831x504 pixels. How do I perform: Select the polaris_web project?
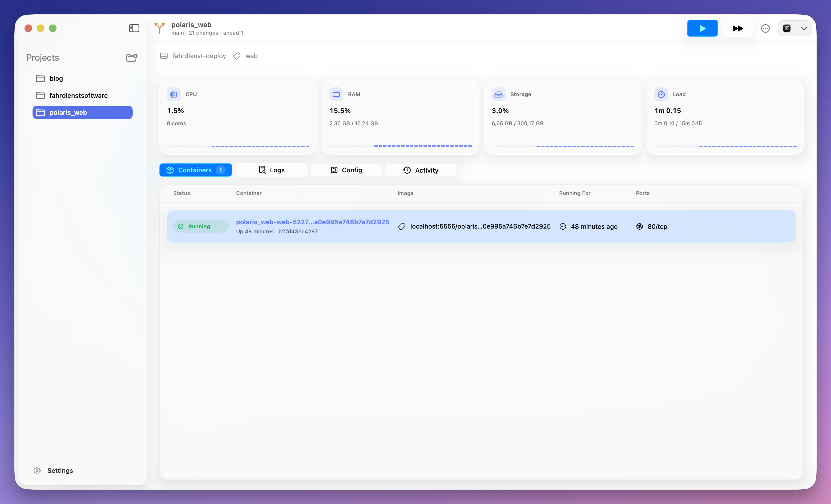[x=82, y=112]
